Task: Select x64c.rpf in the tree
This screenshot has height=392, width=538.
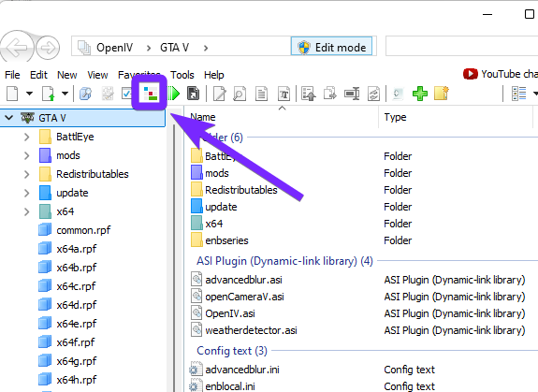Action: 76,286
